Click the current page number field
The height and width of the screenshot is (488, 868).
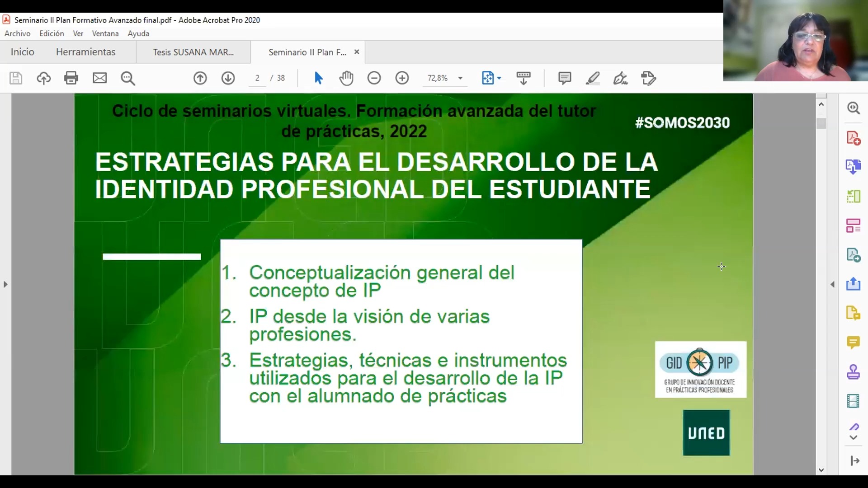pyautogui.click(x=257, y=78)
